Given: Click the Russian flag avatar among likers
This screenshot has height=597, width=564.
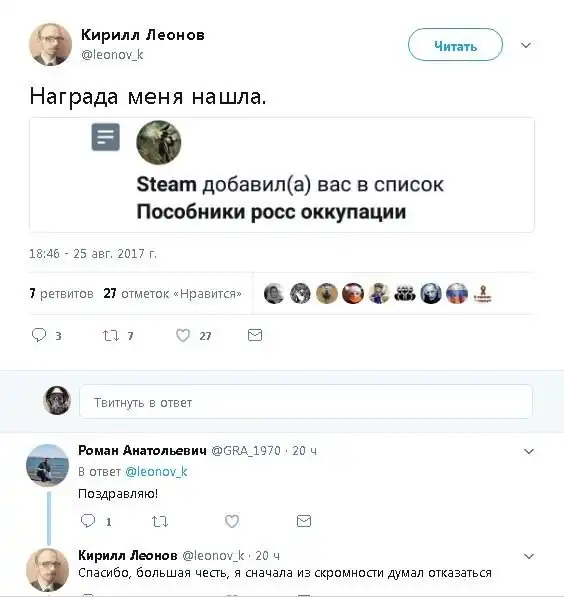Looking at the screenshot, I should pyautogui.click(x=457, y=294).
